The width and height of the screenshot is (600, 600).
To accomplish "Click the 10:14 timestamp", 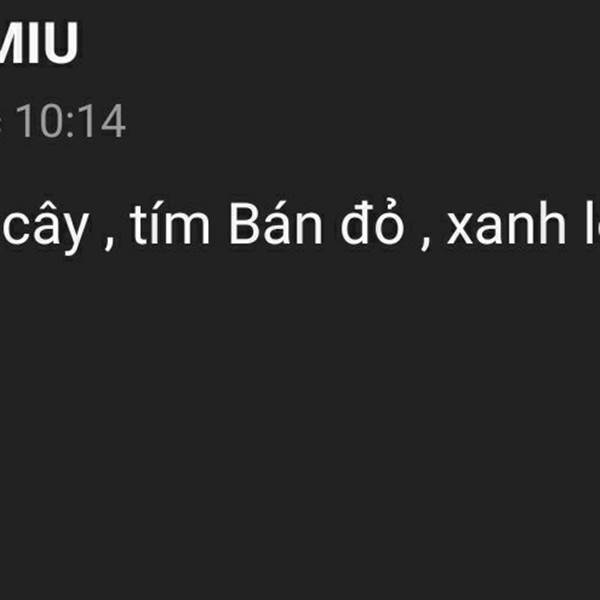I will pos(70,121).
